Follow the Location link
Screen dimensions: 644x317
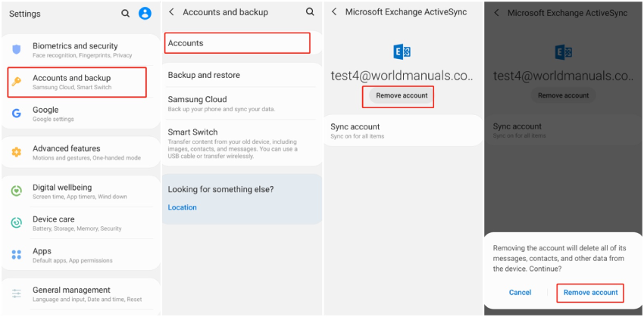pos(183,207)
